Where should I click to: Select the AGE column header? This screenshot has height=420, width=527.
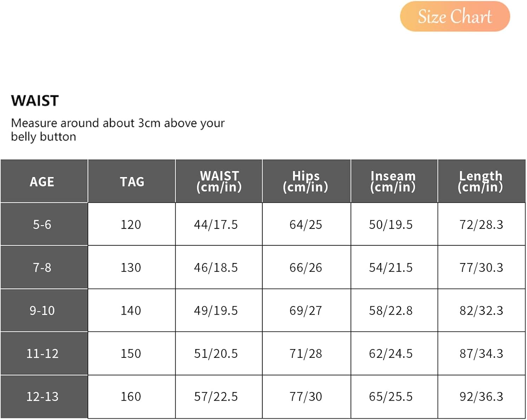pyautogui.click(x=42, y=182)
